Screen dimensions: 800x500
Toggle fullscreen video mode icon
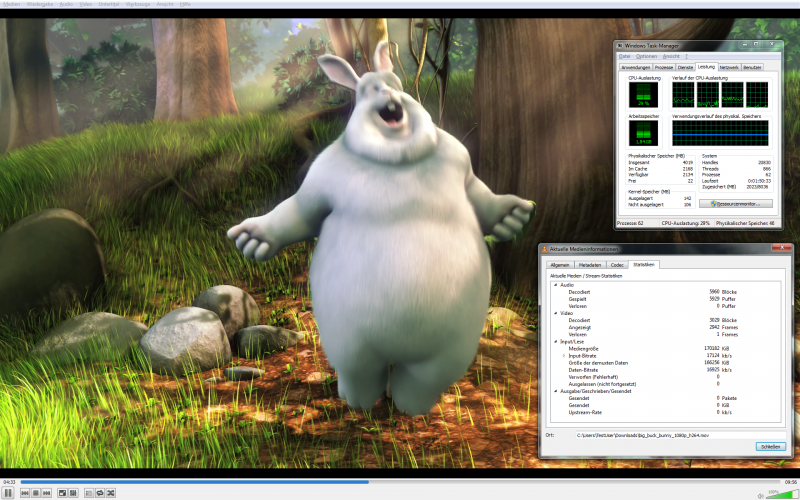pos(62,493)
